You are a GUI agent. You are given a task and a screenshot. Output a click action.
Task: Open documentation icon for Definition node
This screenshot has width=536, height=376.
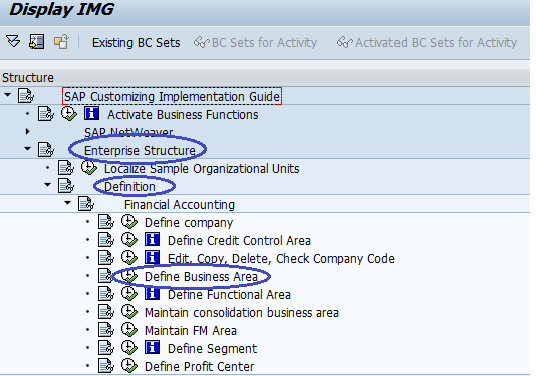click(66, 186)
